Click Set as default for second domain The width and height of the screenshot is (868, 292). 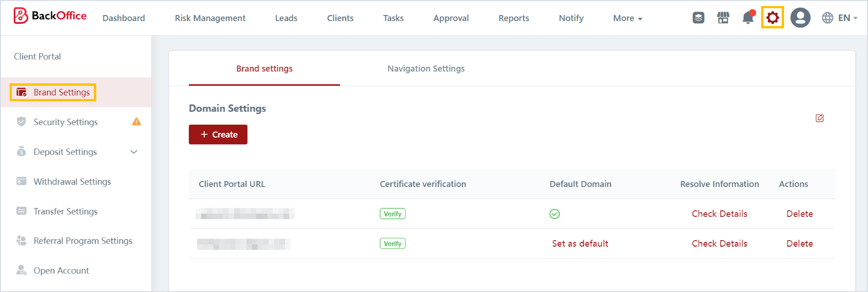pyautogui.click(x=580, y=243)
